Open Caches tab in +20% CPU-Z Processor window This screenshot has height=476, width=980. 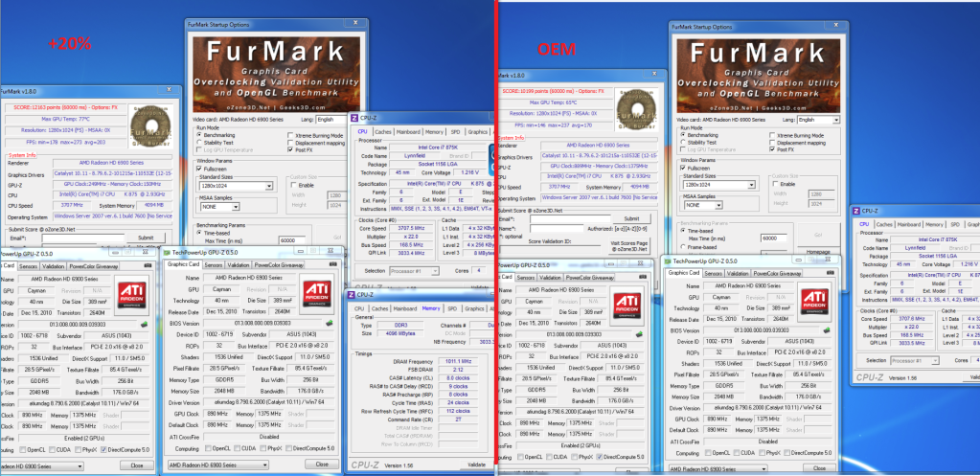[383, 132]
